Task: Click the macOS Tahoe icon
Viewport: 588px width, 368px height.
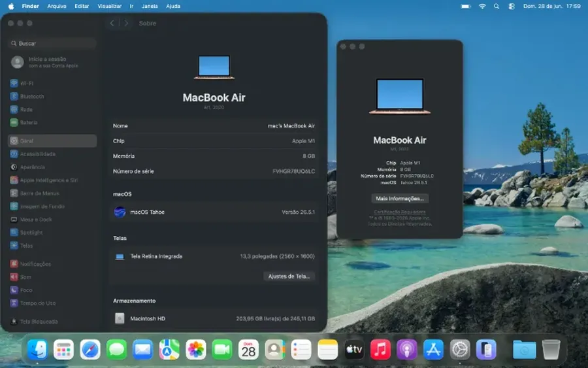Action: point(120,212)
